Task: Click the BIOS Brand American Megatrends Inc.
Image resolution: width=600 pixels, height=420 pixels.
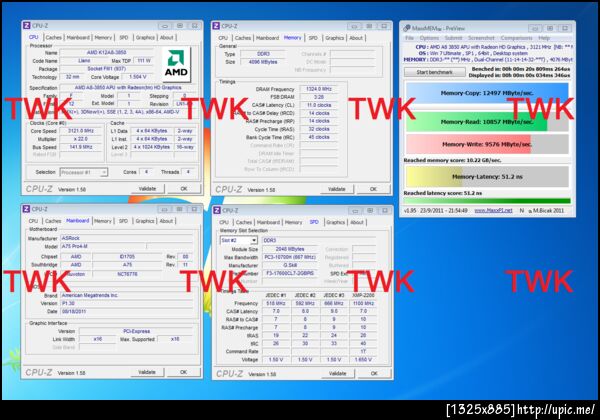Action: click(x=127, y=295)
